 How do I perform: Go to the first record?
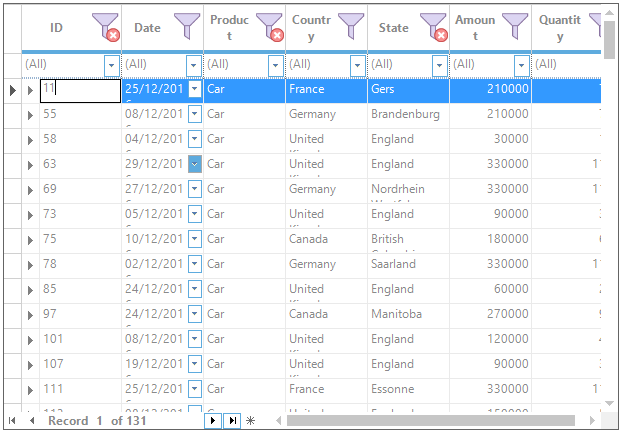point(12,420)
